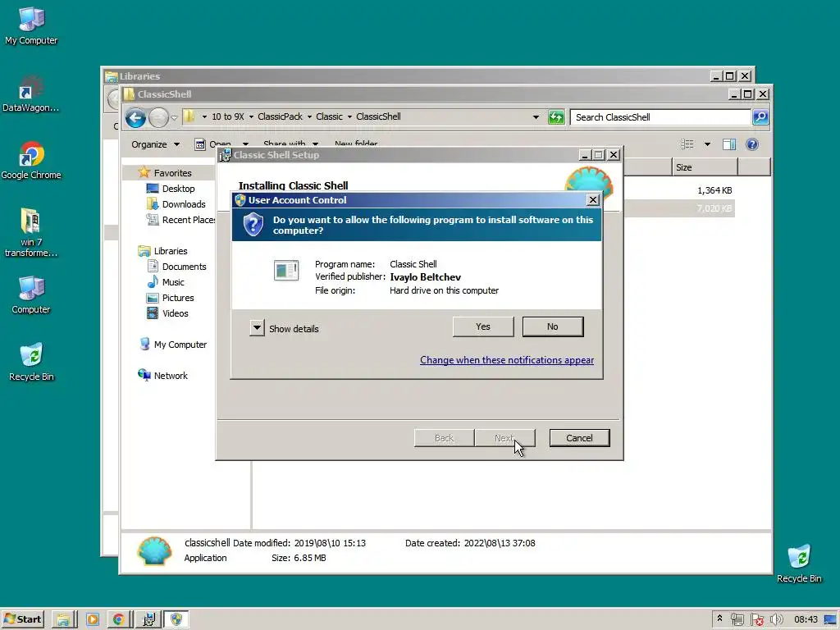Sort by the Size column header

(705, 167)
